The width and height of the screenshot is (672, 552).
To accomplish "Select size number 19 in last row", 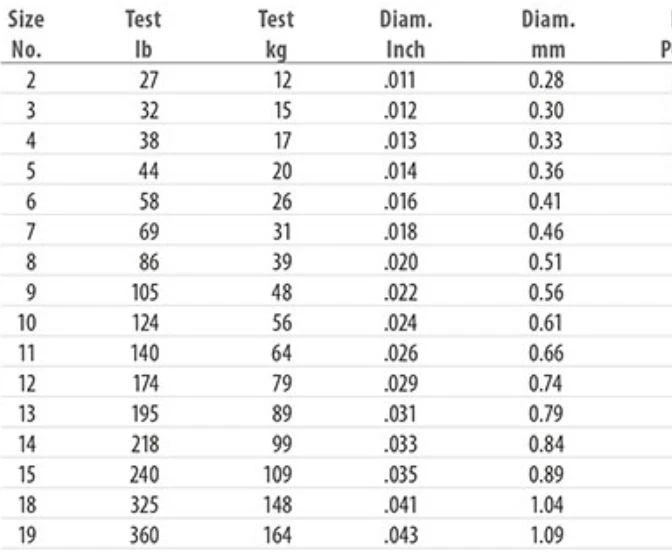I will tap(27, 535).
